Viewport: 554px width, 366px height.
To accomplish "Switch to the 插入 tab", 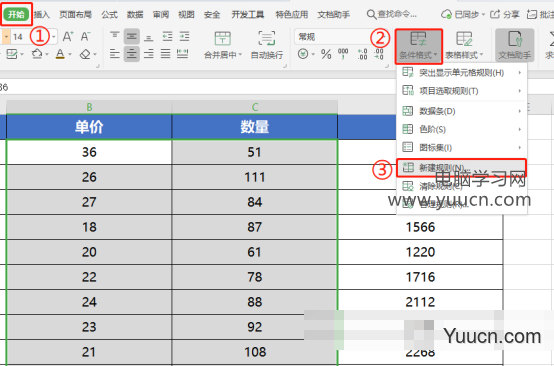I will pos(42,14).
